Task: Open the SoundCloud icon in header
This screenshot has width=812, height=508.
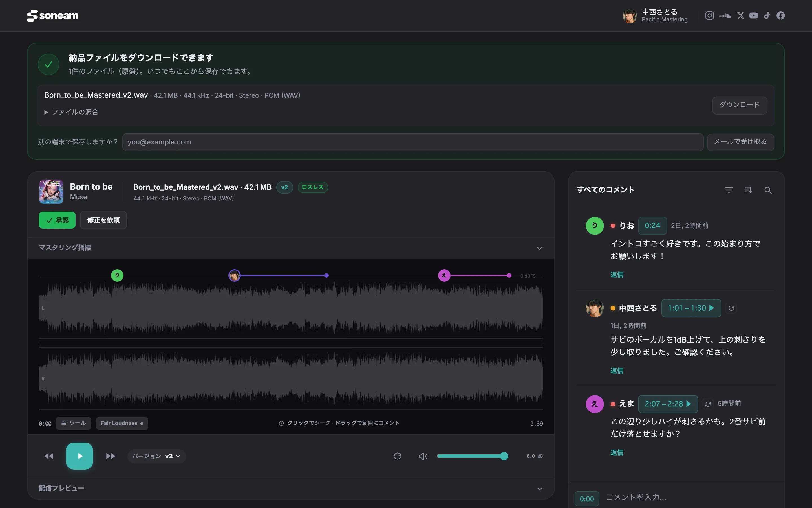Action: [725, 16]
